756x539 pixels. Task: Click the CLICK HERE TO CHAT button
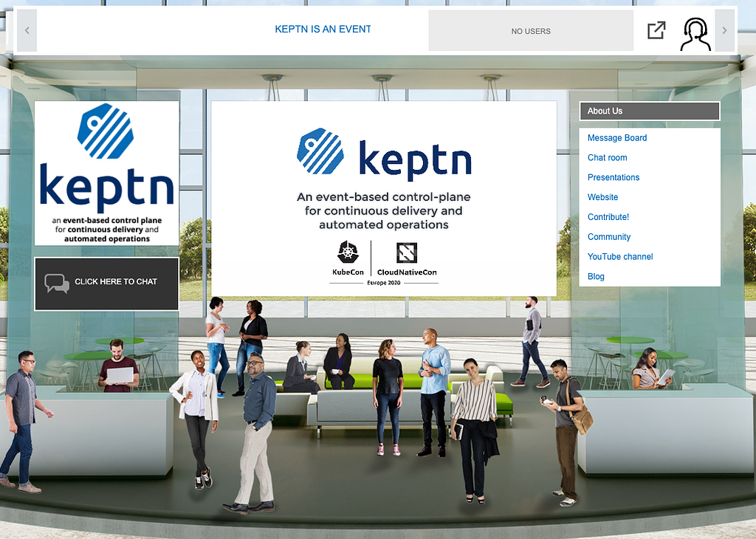(x=106, y=284)
